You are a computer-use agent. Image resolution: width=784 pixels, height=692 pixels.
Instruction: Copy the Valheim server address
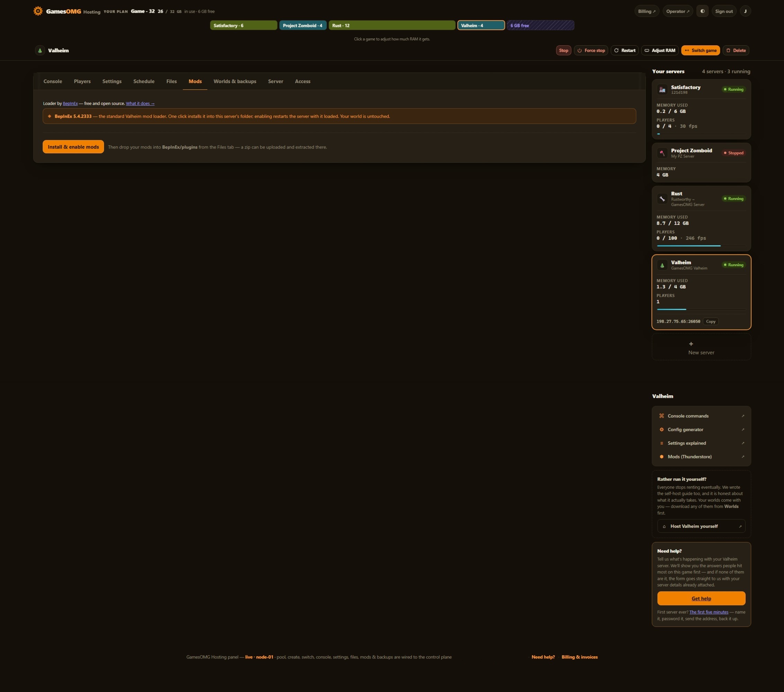coord(710,321)
